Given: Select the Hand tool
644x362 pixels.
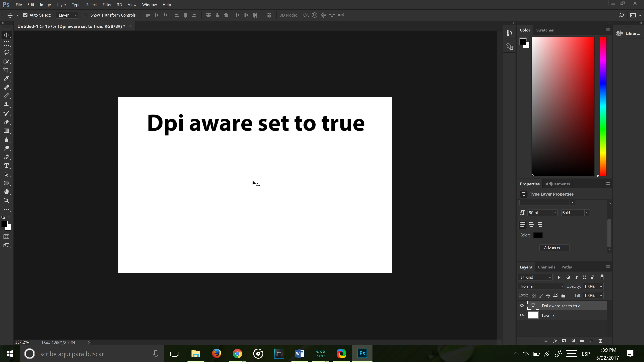Looking at the screenshot, I should (7, 192).
